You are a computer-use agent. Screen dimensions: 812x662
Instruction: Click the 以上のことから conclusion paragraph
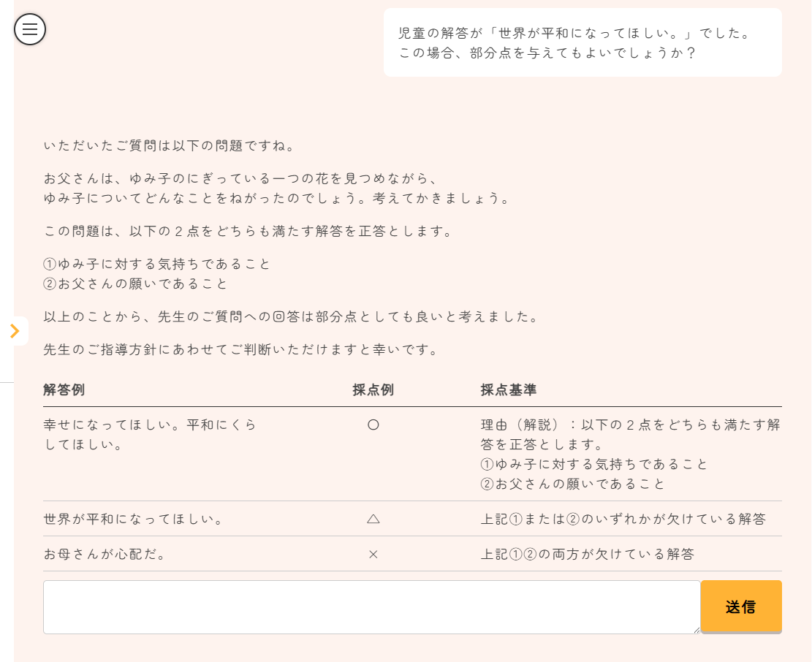click(x=292, y=317)
